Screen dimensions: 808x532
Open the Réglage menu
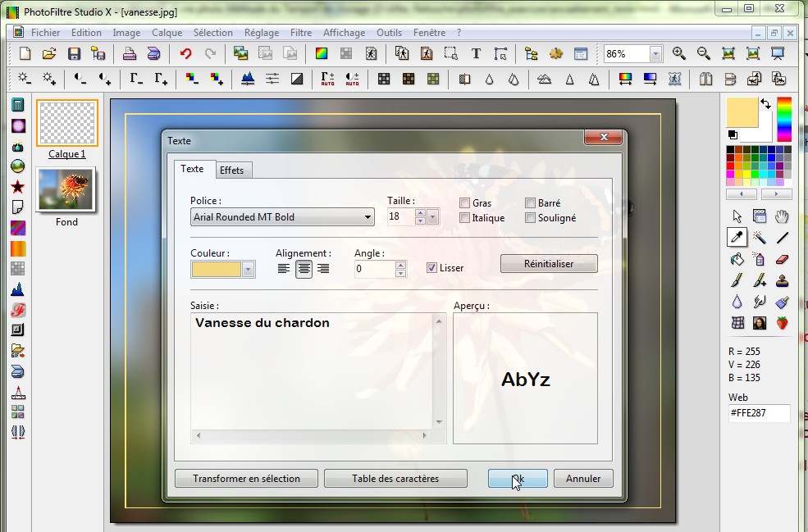click(x=261, y=33)
